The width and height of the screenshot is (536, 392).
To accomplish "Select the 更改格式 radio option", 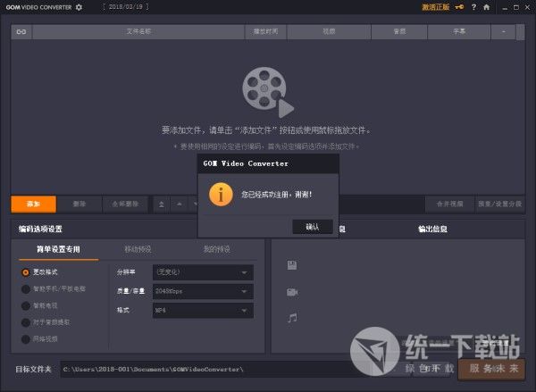I will [x=26, y=271].
